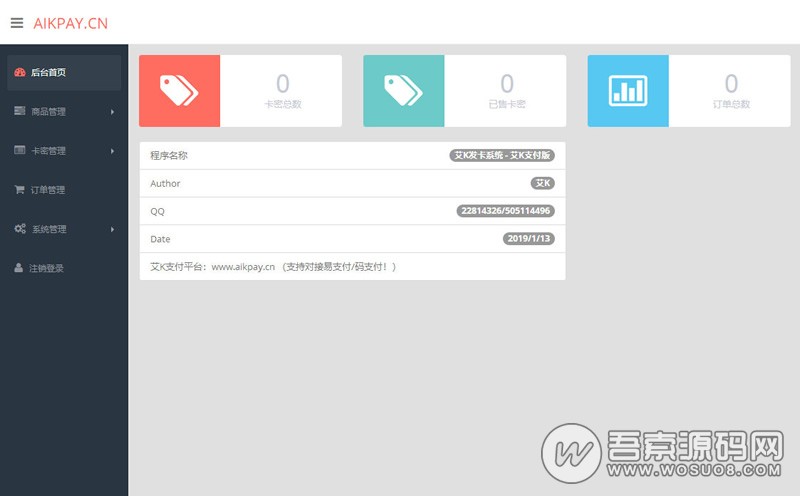Click the QQ number badge
The image size is (800, 496).
click(505, 211)
